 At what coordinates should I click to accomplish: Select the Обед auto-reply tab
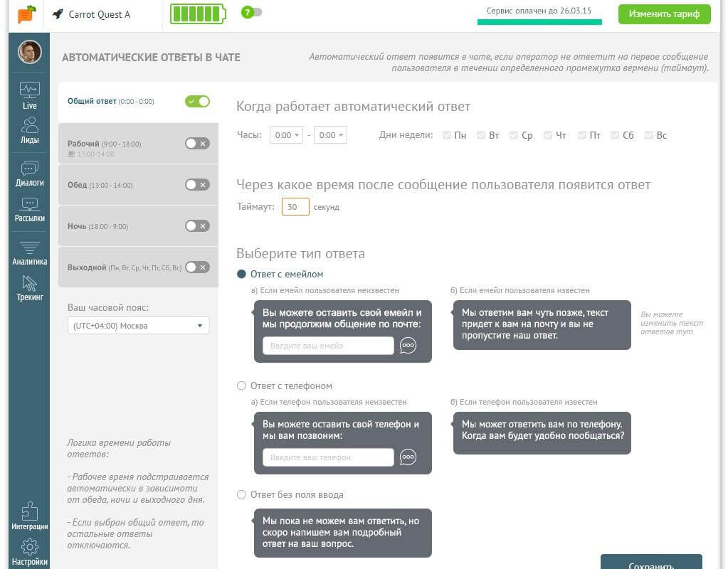point(121,185)
